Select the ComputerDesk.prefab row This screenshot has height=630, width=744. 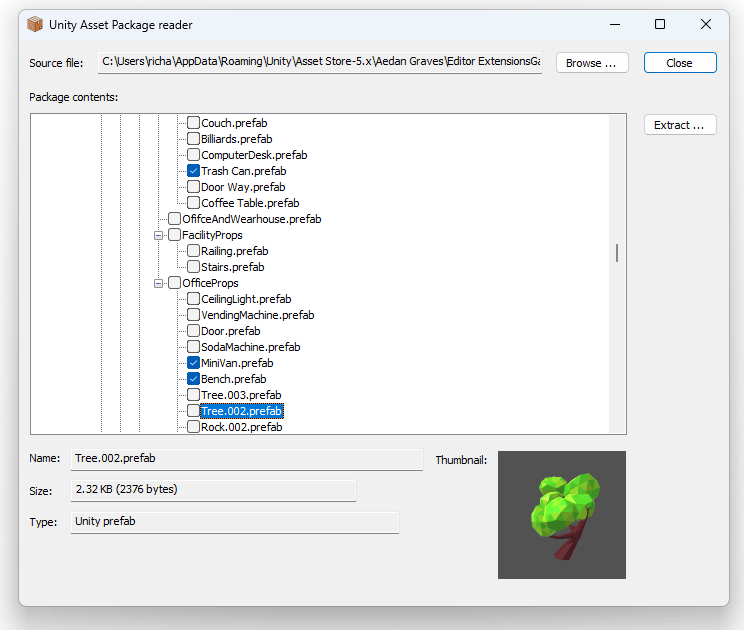click(x=254, y=155)
